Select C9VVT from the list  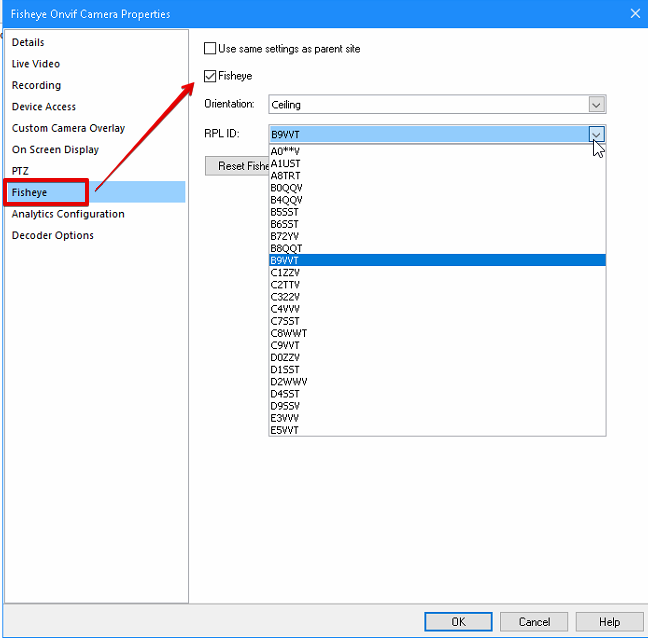click(437, 345)
